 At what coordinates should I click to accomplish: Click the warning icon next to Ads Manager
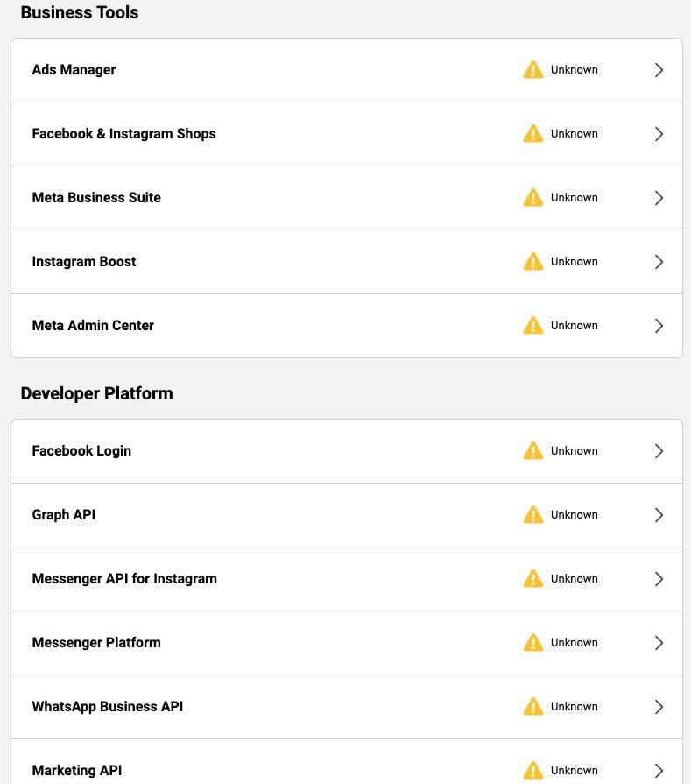tap(533, 70)
